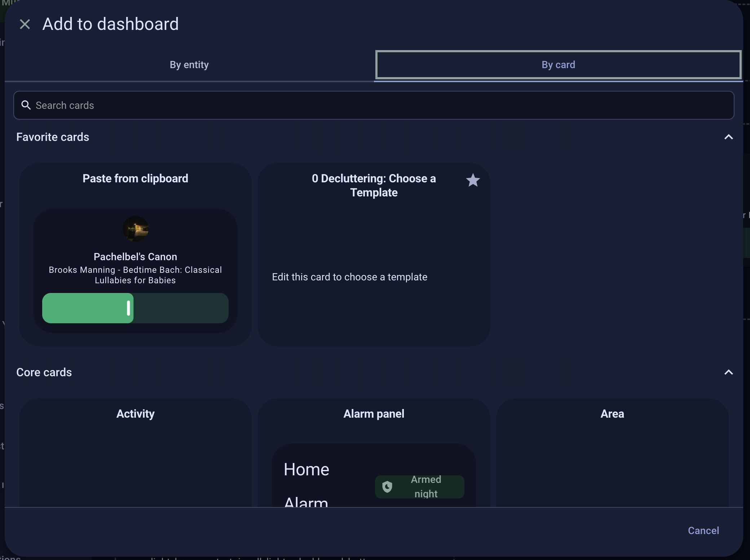Image resolution: width=750 pixels, height=560 pixels.
Task: Click the Core cards heading
Action: pyautogui.click(x=44, y=372)
